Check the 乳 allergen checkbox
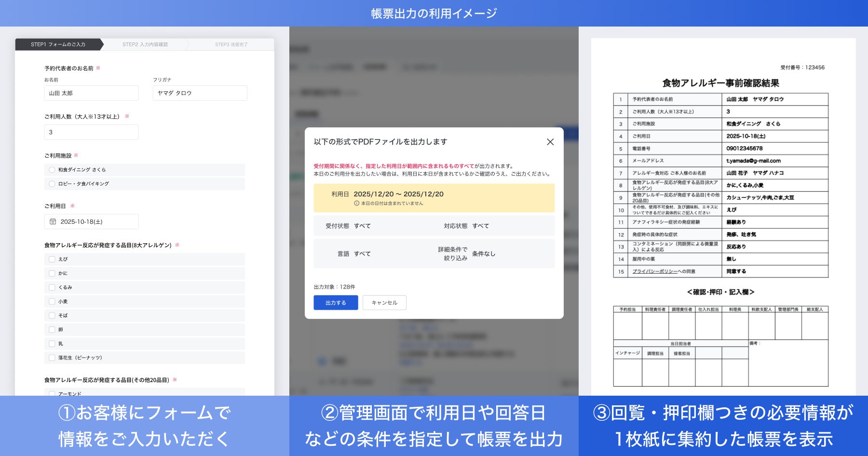868x456 pixels. (52, 344)
